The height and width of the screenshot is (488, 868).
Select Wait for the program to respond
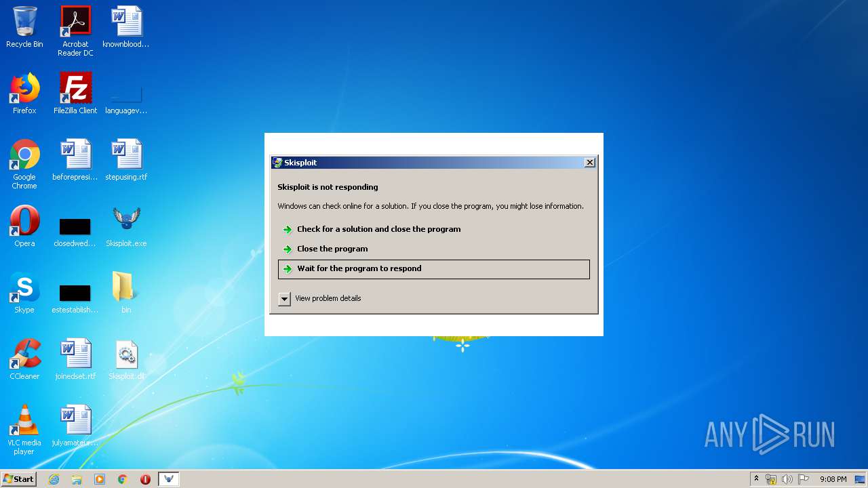click(x=434, y=269)
